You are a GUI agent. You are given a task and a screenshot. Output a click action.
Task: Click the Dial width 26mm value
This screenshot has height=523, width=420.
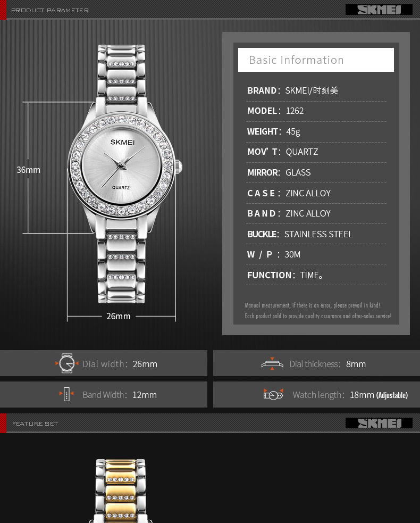coord(145,364)
